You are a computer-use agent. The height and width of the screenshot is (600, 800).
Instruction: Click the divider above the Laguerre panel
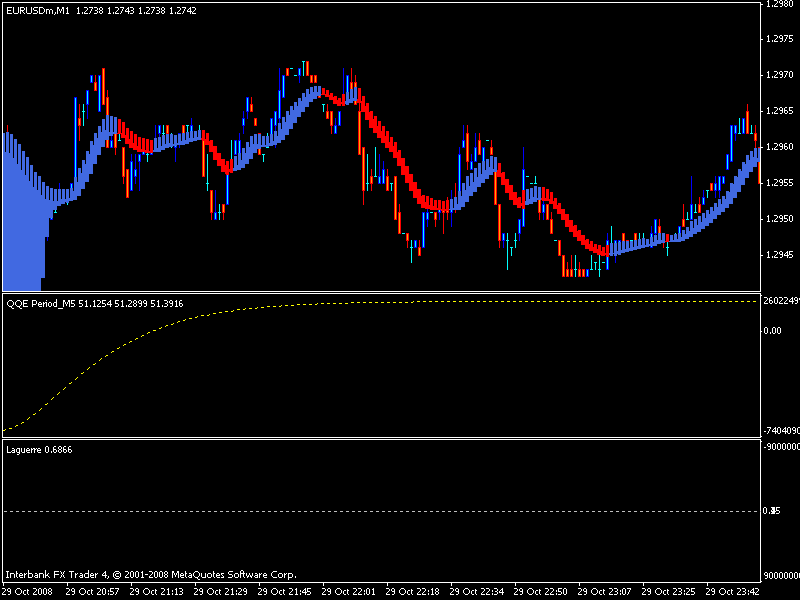[381, 438]
